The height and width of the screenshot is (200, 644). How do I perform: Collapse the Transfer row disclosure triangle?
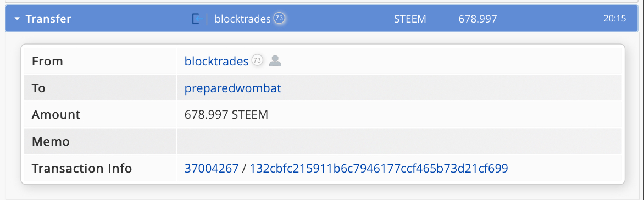click(x=17, y=19)
